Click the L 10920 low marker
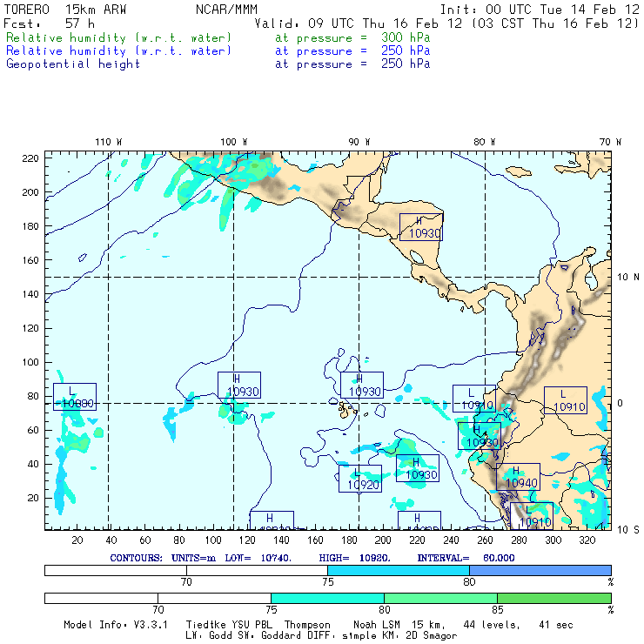The image size is (644, 644). pos(360,479)
